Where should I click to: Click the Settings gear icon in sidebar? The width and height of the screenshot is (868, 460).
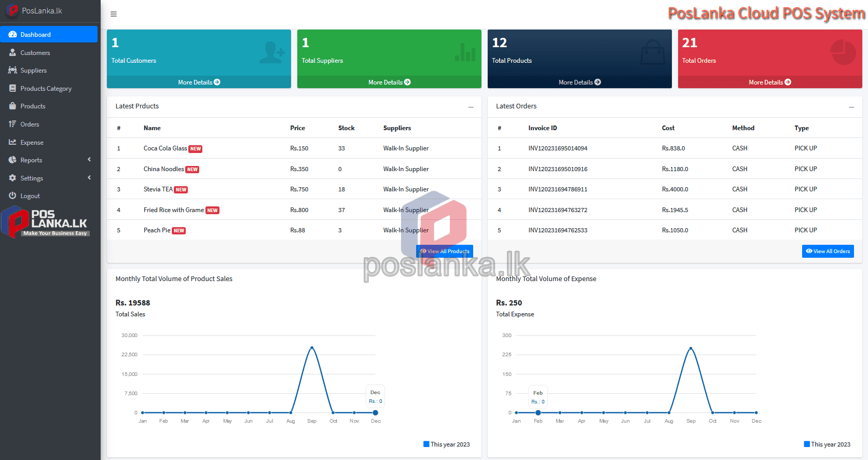(12, 178)
